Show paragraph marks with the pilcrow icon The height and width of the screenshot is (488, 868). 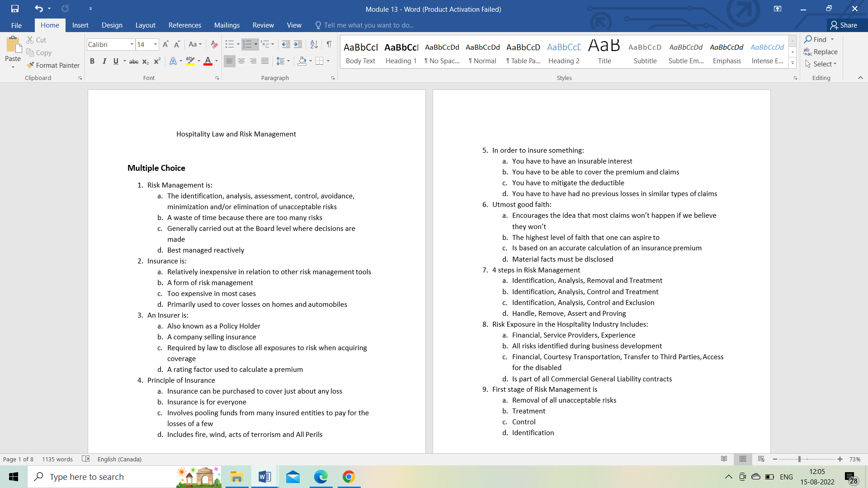[329, 44]
